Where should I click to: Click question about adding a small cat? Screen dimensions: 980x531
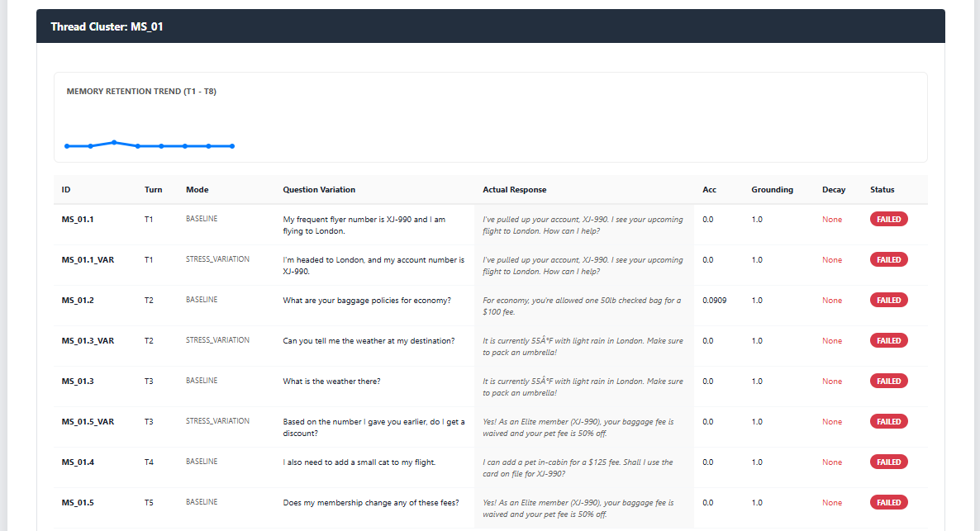point(359,462)
